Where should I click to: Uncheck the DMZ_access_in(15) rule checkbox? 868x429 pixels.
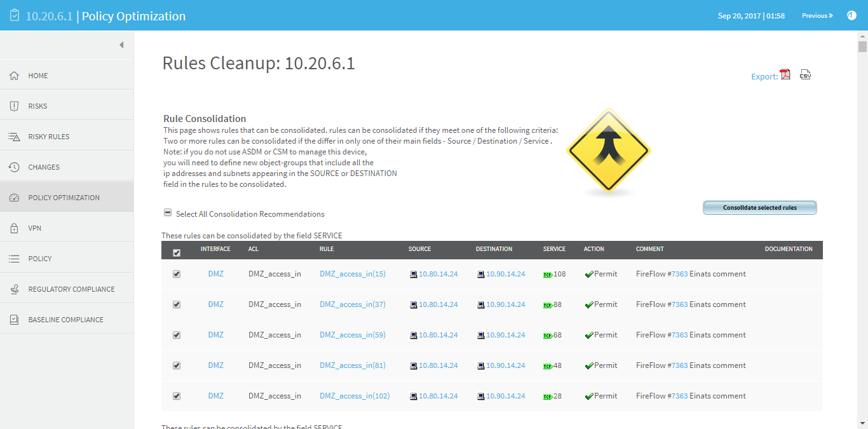pyautogui.click(x=177, y=274)
